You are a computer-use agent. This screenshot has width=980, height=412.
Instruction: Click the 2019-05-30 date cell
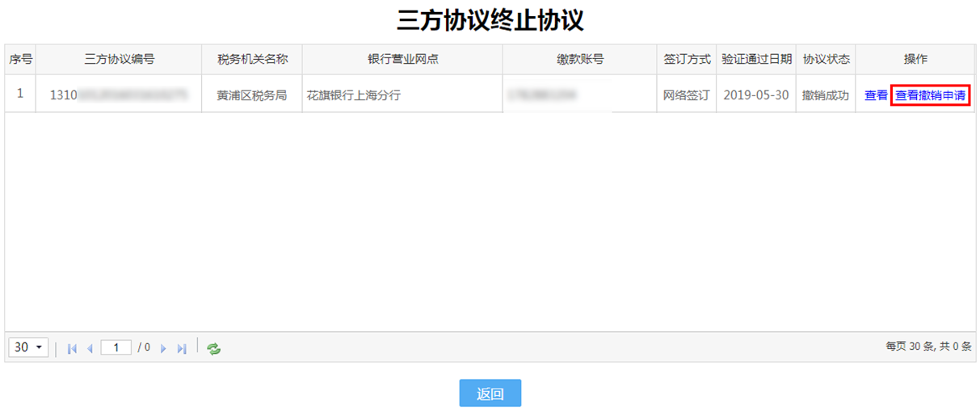(756, 95)
